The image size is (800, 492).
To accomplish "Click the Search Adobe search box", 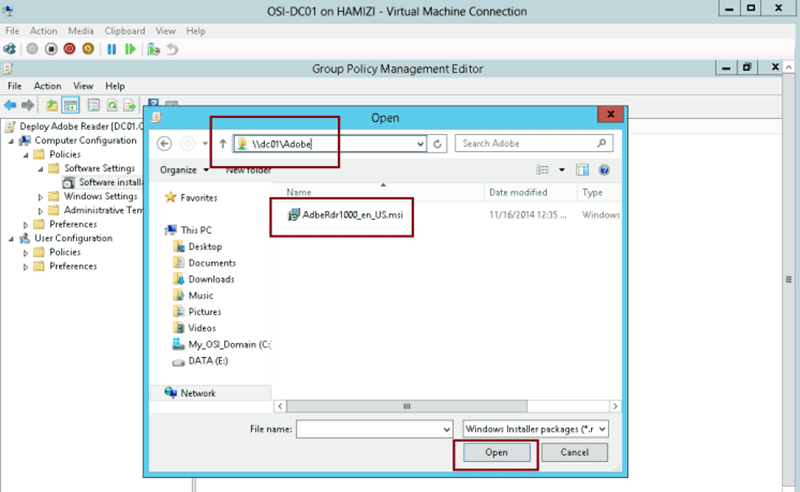I will pyautogui.click(x=534, y=143).
